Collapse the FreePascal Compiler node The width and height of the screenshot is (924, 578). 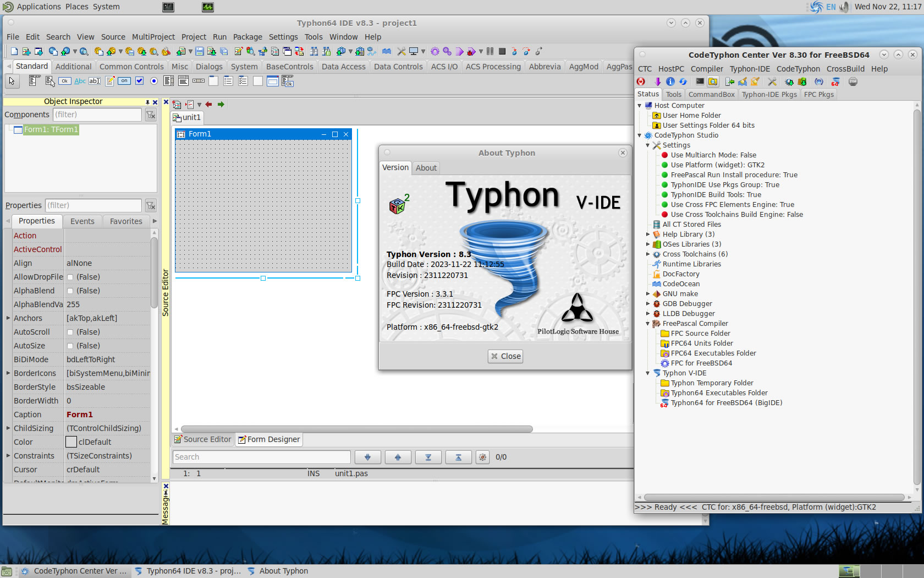pyautogui.click(x=648, y=324)
